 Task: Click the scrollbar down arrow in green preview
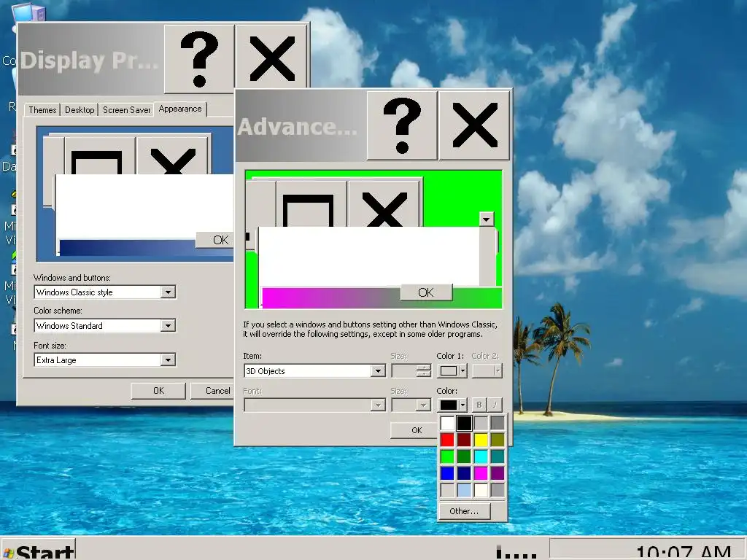pyautogui.click(x=486, y=219)
